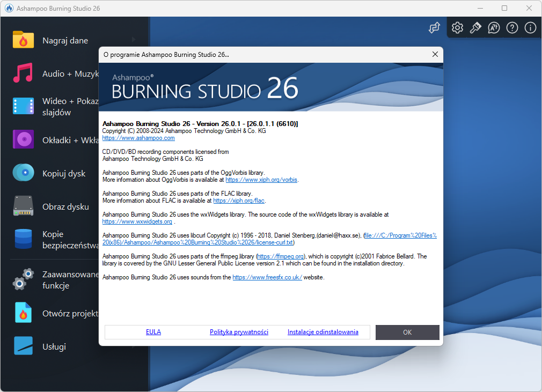Open the https://www.wxwidgets.org link
542x392 pixels.
click(137, 221)
